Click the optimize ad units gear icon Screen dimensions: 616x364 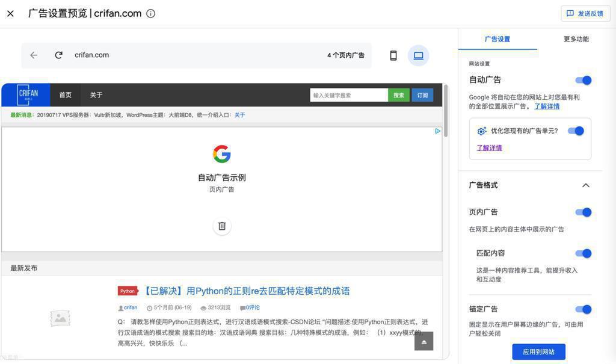coord(482,131)
